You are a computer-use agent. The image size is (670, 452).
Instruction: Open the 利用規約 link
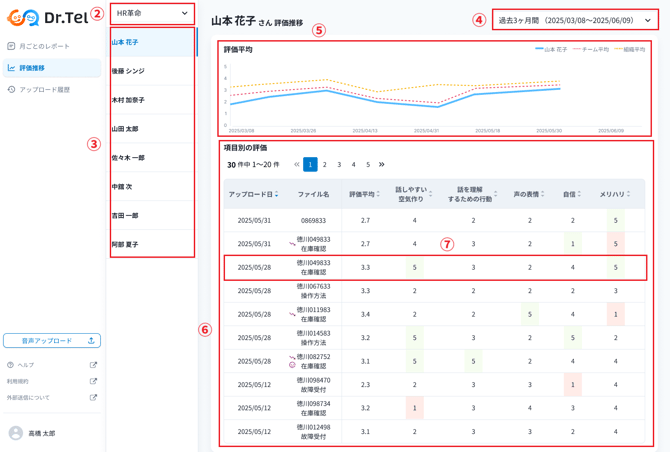click(x=18, y=381)
